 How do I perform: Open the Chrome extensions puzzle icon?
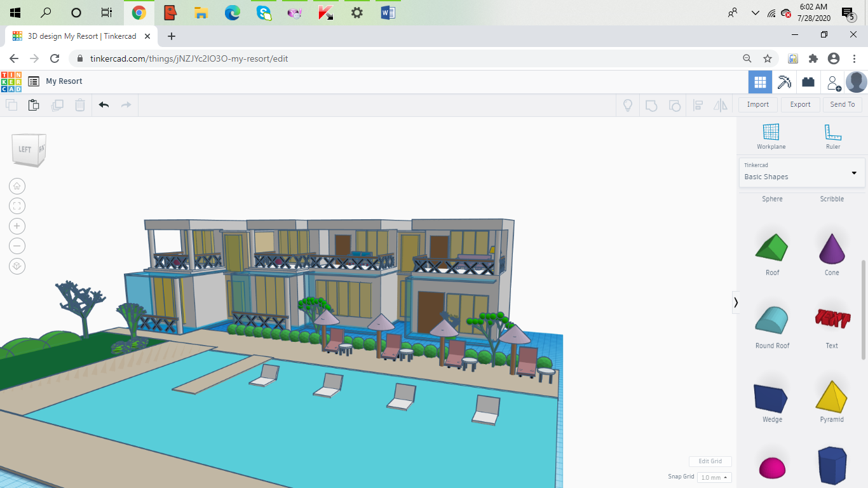(813, 58)
